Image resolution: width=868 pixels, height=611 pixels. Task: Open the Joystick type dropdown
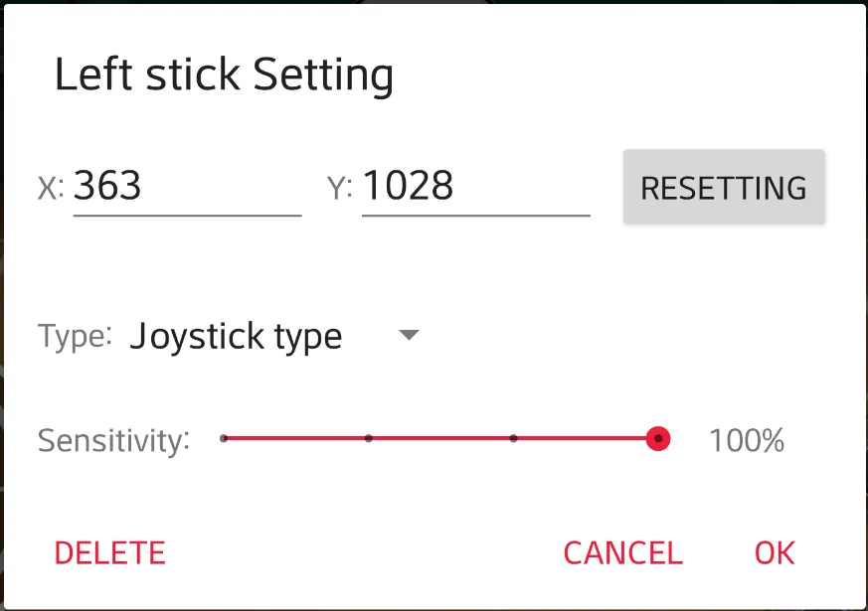click(236, 337)
